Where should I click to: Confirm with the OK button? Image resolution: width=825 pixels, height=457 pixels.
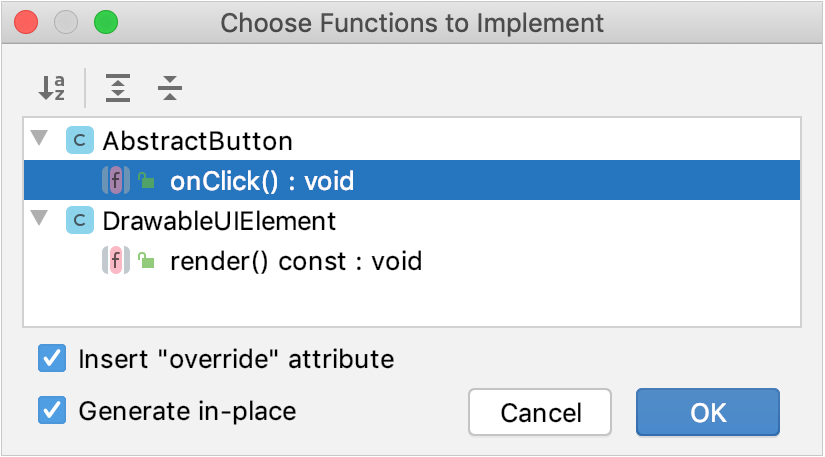coord(708,412)
